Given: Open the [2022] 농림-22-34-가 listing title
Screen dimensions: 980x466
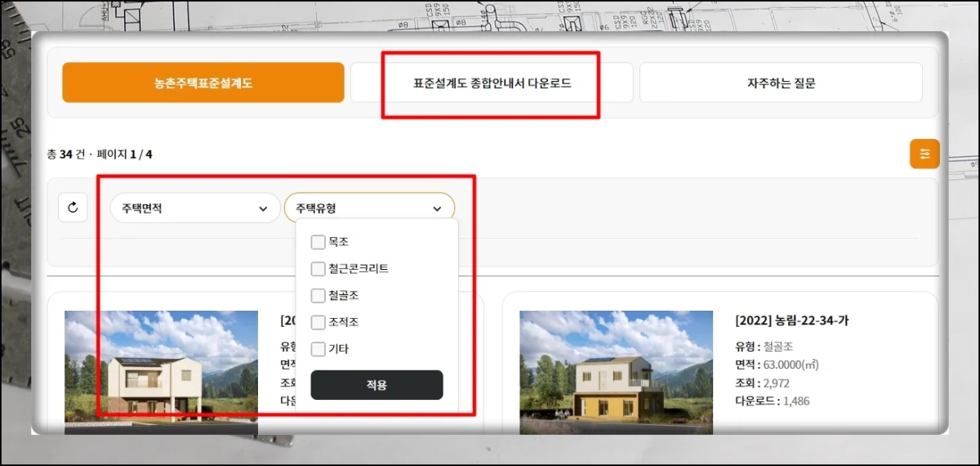Looking at the screenshot, I should coord(791,320).
